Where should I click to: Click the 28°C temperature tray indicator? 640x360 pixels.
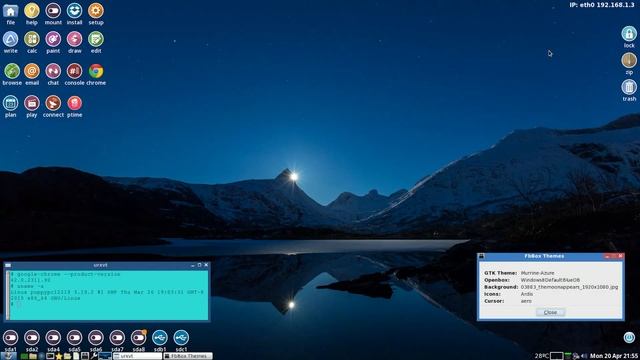tap(542, 356)
